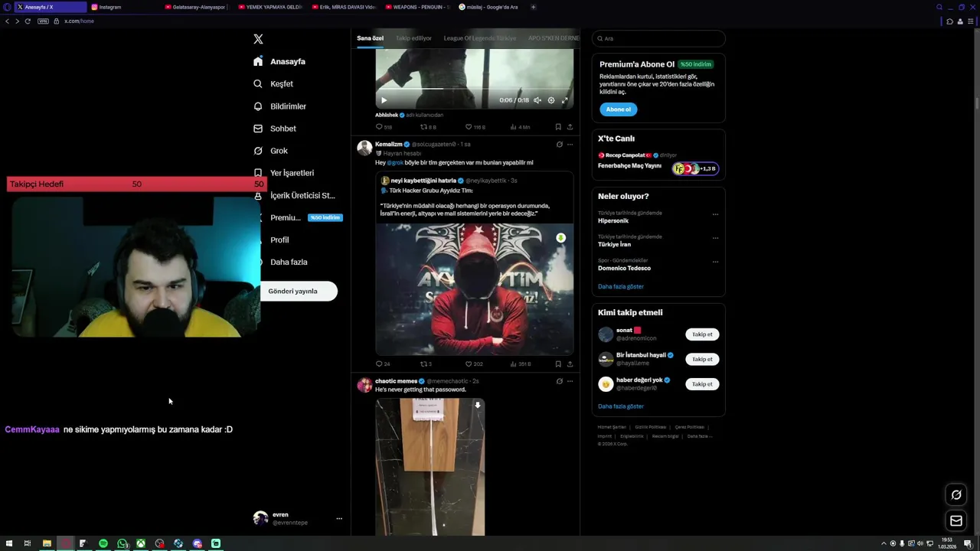The image size is (980, 551).
Task: Open Spotify from the taskbar
Action: (103, 543)
